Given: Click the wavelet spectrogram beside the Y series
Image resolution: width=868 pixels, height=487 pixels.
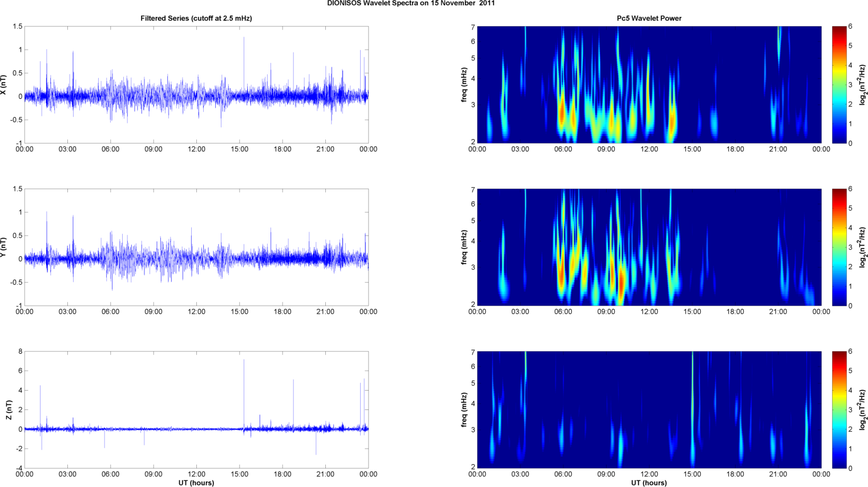Looking at the screenshot, I should (x=649, y=247).
